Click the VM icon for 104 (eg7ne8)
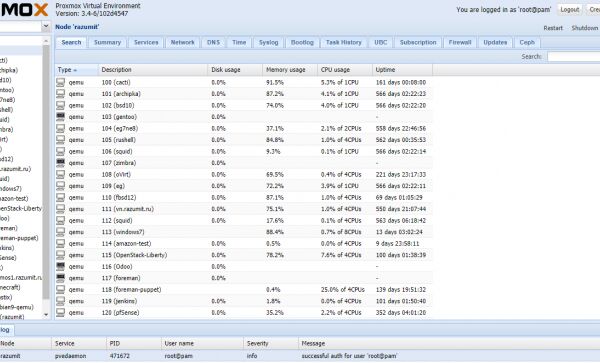 pos(60,128)
